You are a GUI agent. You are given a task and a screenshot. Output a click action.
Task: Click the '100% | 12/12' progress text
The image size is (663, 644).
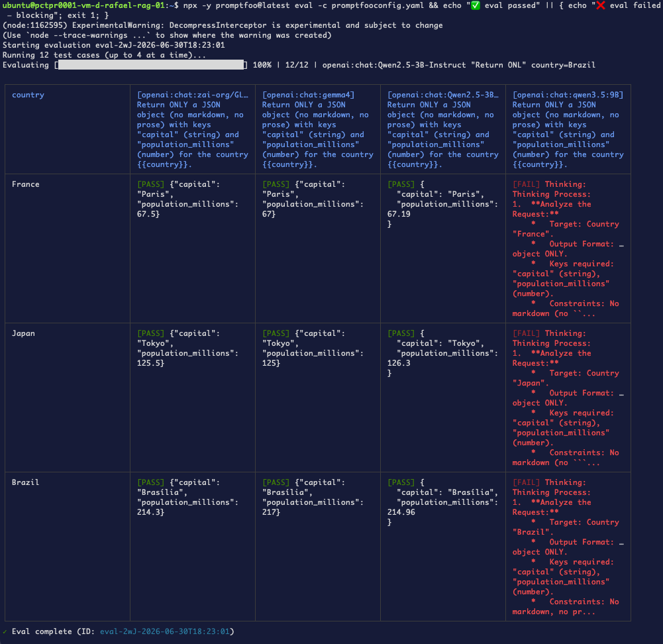[x=281, y=65]
